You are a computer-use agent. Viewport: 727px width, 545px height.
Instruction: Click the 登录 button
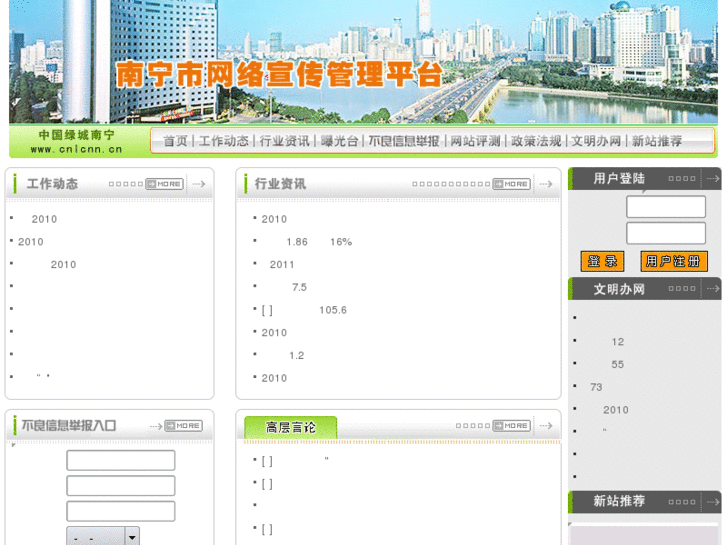coord(602,262)
